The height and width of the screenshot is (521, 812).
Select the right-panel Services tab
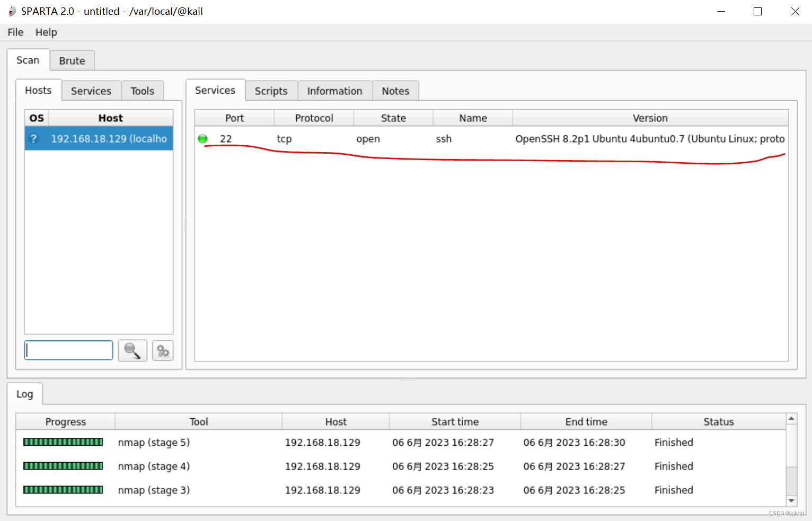coord(215,90)
